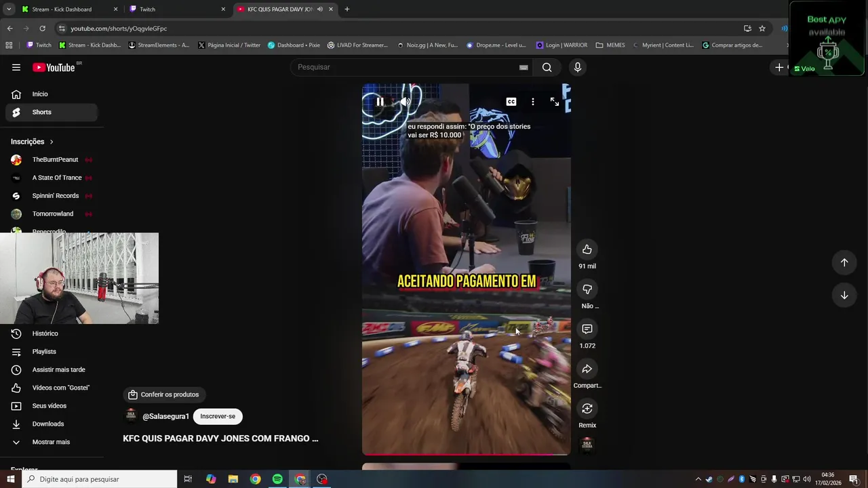The width and height of the screenshot is (868, 488).
Task: Open the comments with 1.072 count
Action: click(x=587, y=329)
